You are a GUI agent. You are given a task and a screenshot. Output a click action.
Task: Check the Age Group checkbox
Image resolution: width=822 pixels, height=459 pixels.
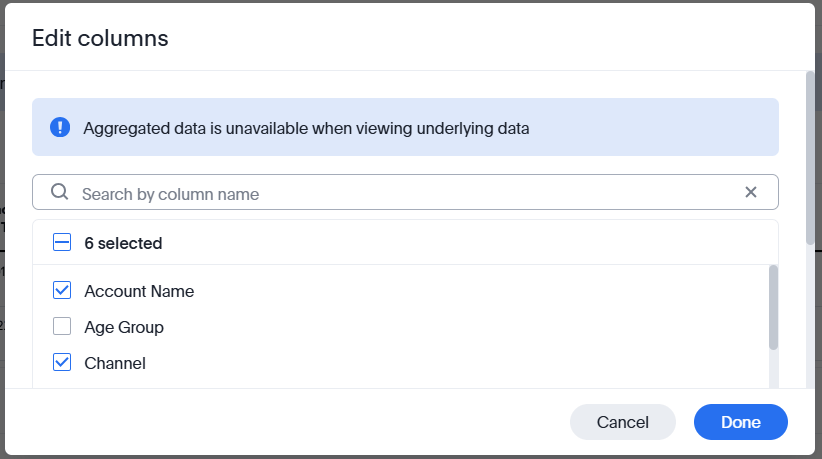point(62,327)
